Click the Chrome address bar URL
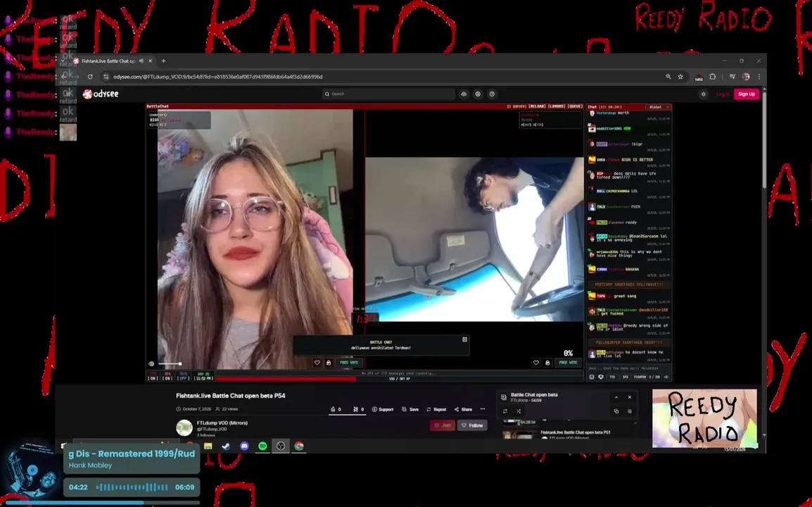812x507 pixels. [x=217, y=77]
